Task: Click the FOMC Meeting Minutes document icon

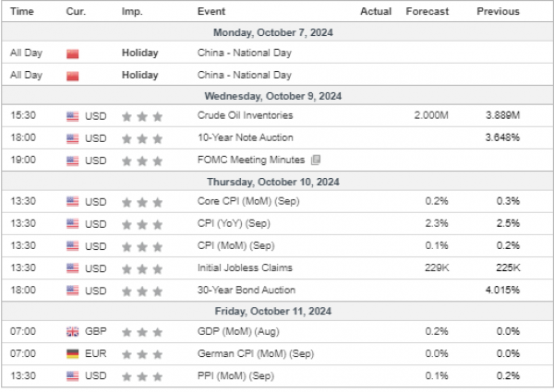Action: [x=316, y=160]
